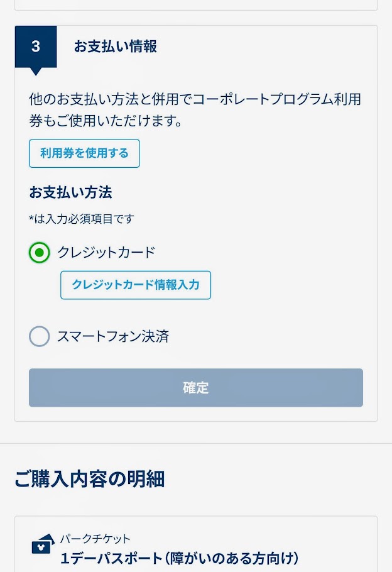The height and width of the screenshot is (572, 392).
Task: Click the required-field note text
Action: click(81, 219)
